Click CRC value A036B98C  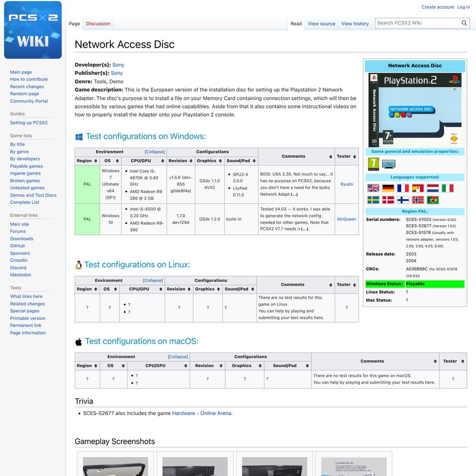tap(416, 269)
